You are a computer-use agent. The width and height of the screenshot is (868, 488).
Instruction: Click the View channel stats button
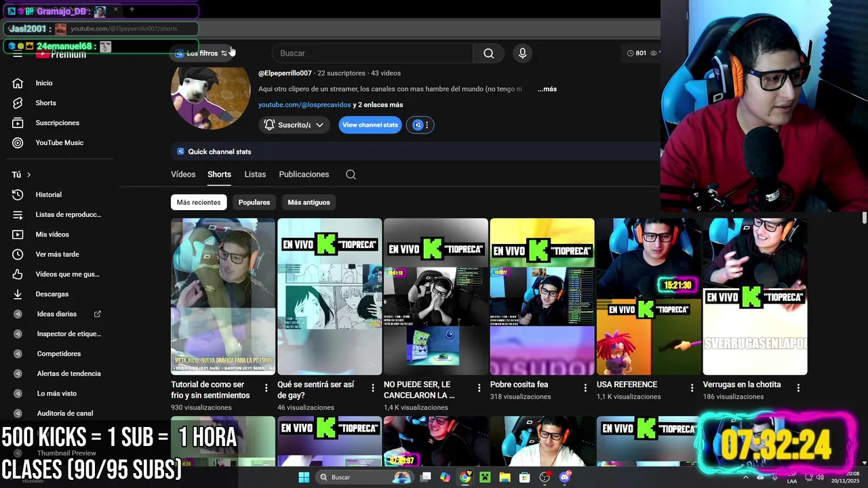370,125
